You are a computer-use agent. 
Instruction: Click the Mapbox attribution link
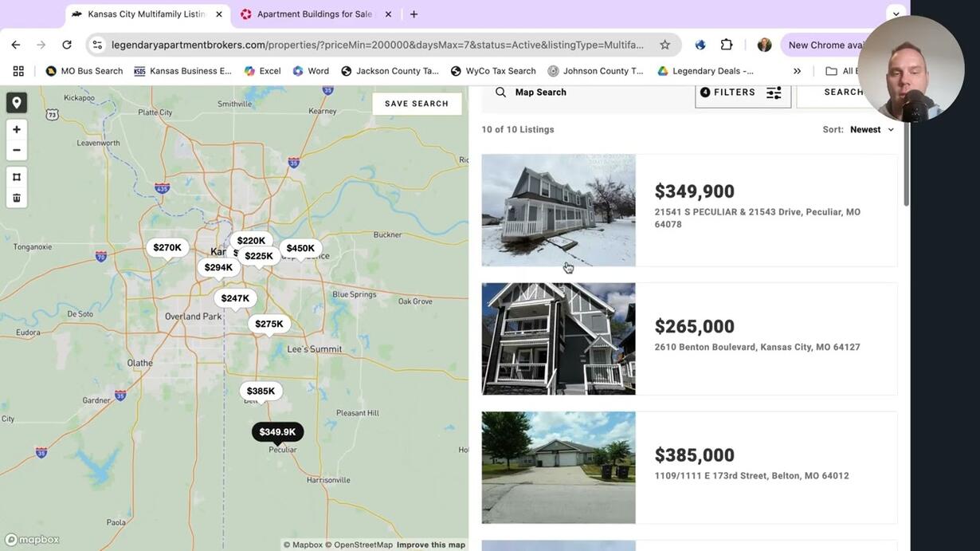click(x=303, y=545)
